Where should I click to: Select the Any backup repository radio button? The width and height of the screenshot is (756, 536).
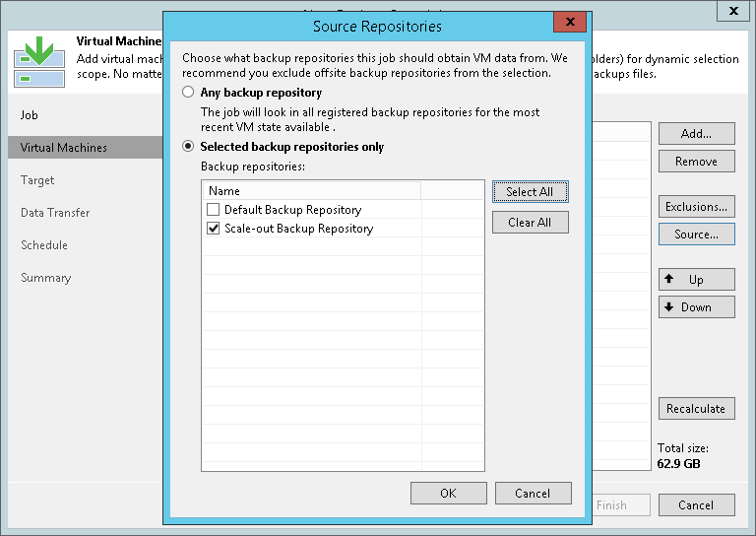click(x=188, y=92)
